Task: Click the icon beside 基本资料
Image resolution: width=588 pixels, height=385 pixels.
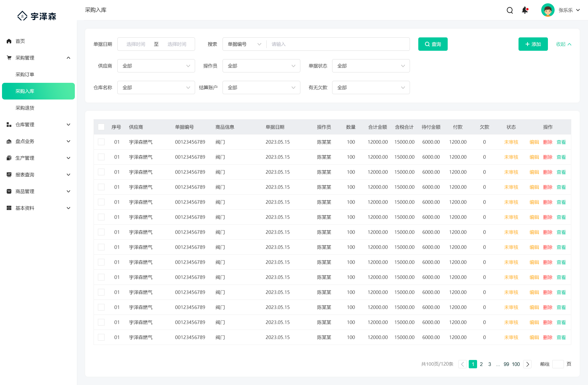Action: 9,208
